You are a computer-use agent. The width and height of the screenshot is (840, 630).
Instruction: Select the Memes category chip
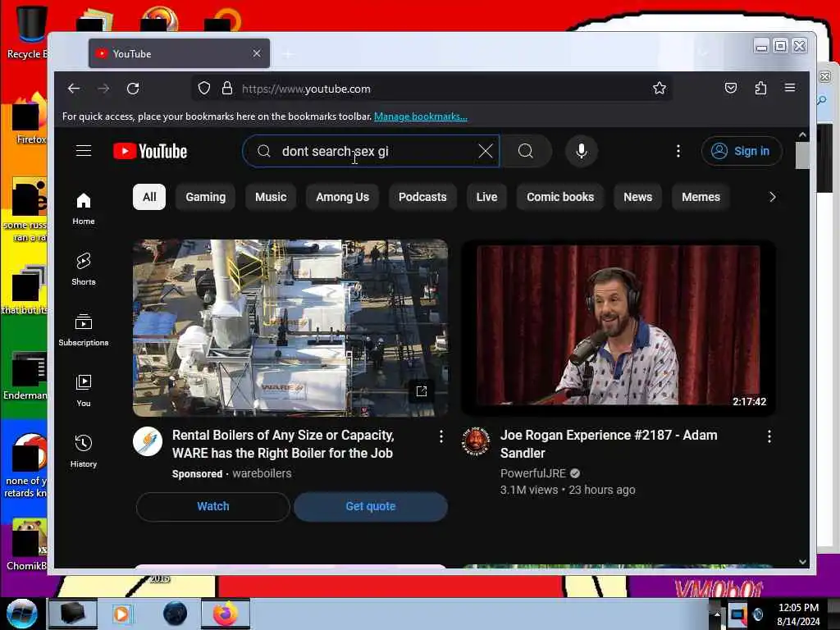click(x=701, y=197)
